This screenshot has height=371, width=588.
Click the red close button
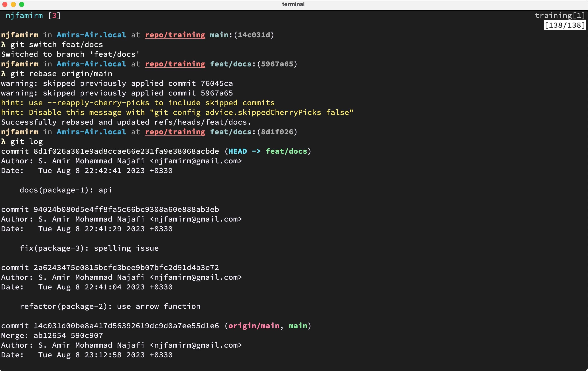pos(5,5)
